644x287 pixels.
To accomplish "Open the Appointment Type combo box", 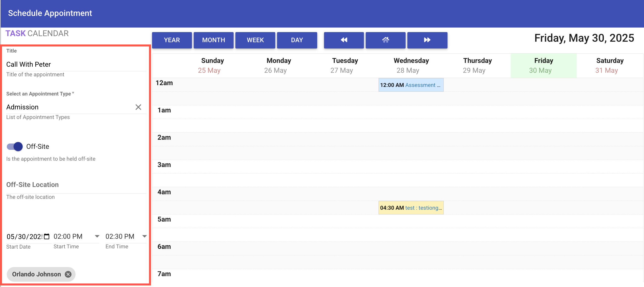I will tap(68, 107).
